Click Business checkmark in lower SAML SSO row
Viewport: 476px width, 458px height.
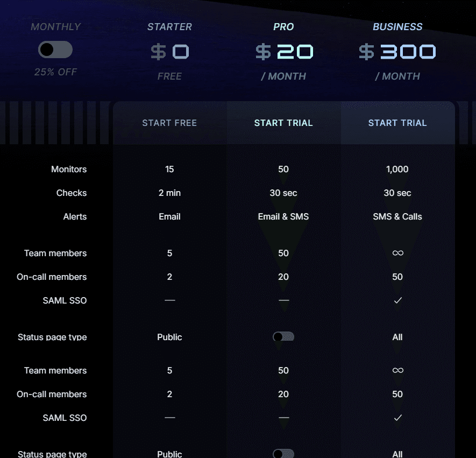(397, 418)
